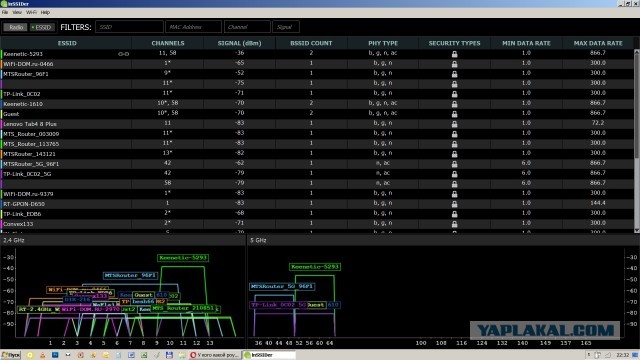Select the Guest network row
The width and height of the screenshot is (640, 360).
(x=317, y=114)
